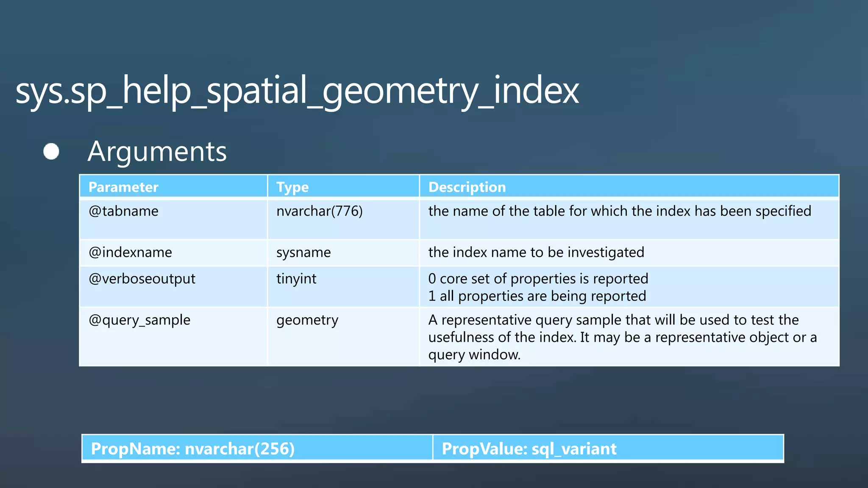Click 'the index name to be investigated' text
The image size is (868, 488).
(x=536, y=252)
